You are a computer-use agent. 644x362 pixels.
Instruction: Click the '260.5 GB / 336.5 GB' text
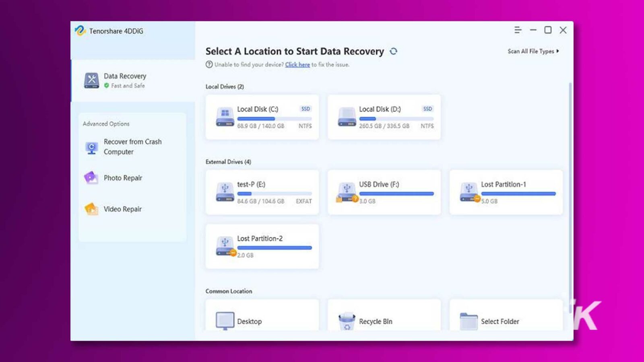tap(384, 126)
